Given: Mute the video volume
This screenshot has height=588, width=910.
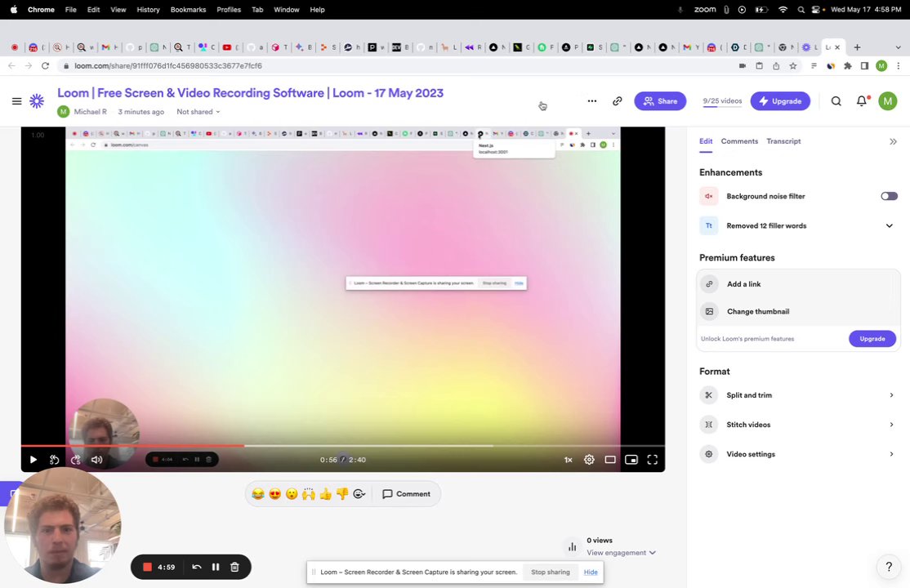Looking at the screenshot, I should coord(97,460).
